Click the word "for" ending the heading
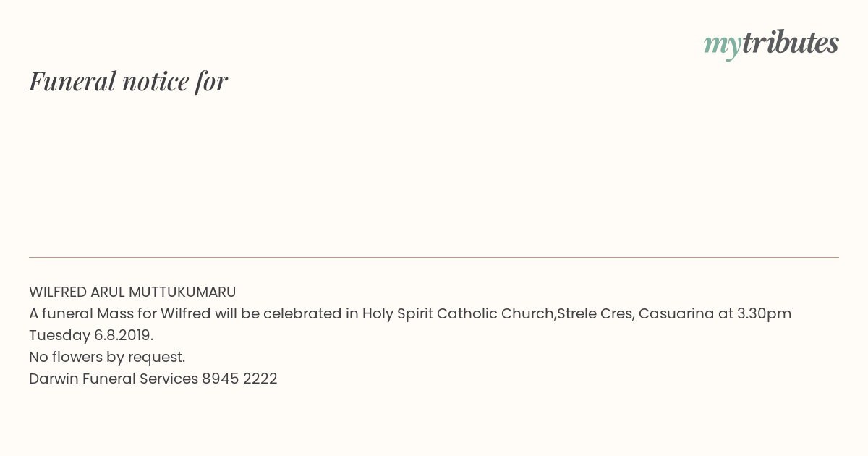868x456 pixels. [211, 81]
